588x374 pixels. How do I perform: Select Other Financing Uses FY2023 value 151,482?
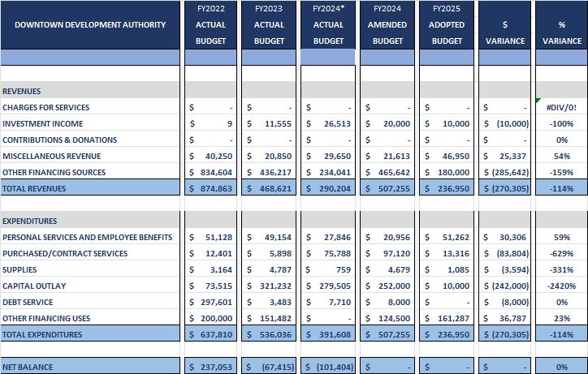tap(269, 319)
